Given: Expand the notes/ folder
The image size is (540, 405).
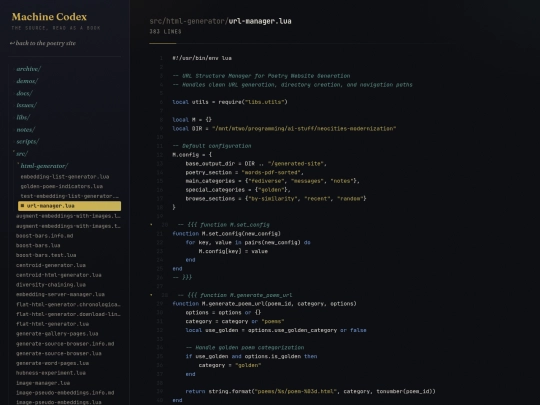Looking at the screenshot, I should point(26,129).
